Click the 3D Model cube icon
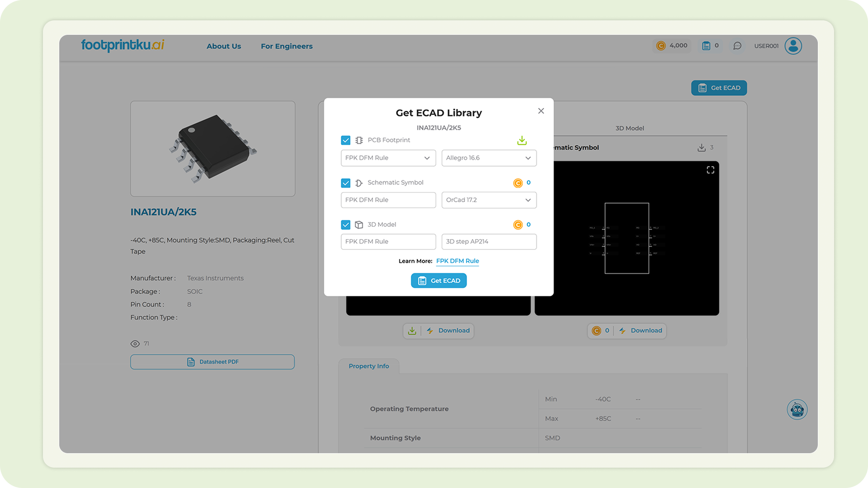Screen dimensions: 868x488 coord(359,225)
